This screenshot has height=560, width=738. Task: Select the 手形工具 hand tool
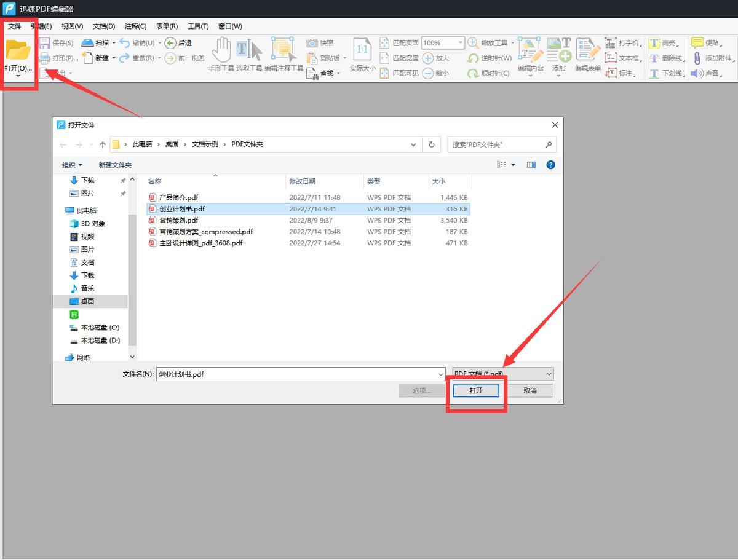[x=221, y=50]
